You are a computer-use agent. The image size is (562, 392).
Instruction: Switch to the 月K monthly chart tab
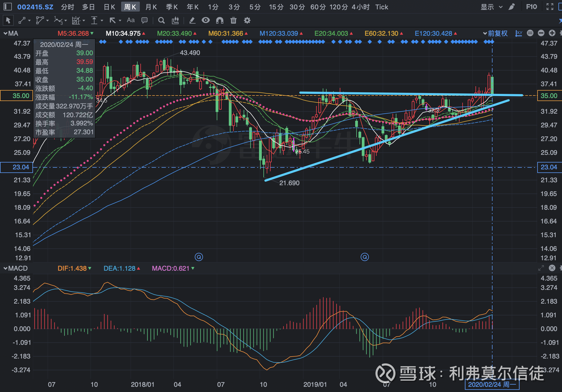coord(151,7)
